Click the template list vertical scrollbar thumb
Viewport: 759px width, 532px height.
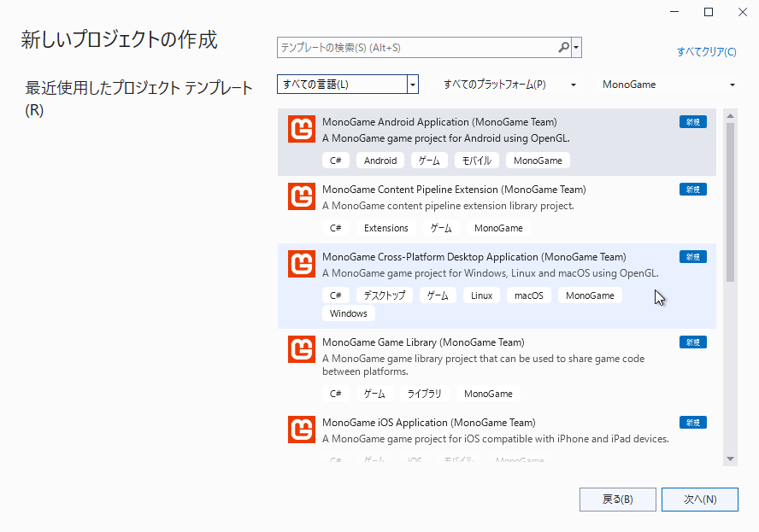click(x=731, y=202)
